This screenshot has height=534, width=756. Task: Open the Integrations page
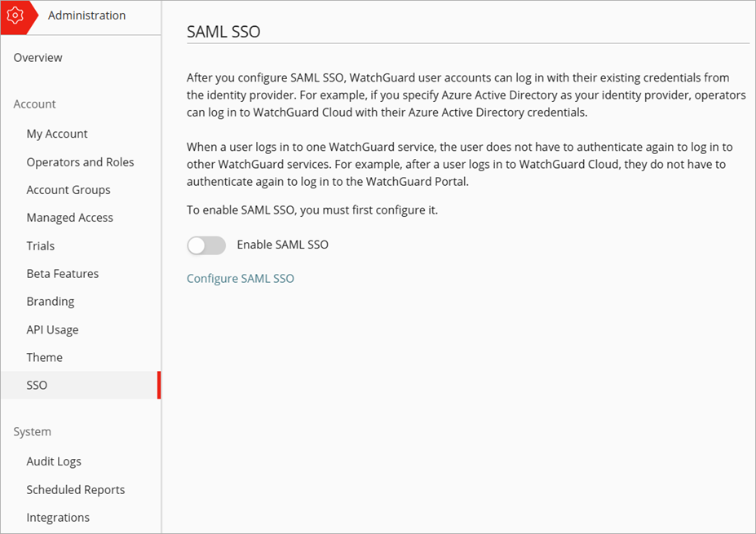point(58,517)
